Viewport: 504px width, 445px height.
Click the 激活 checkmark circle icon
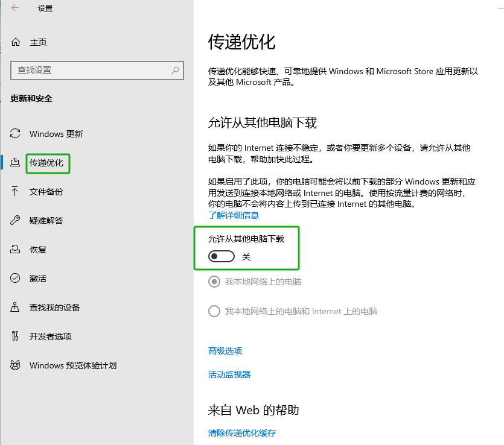16,279
